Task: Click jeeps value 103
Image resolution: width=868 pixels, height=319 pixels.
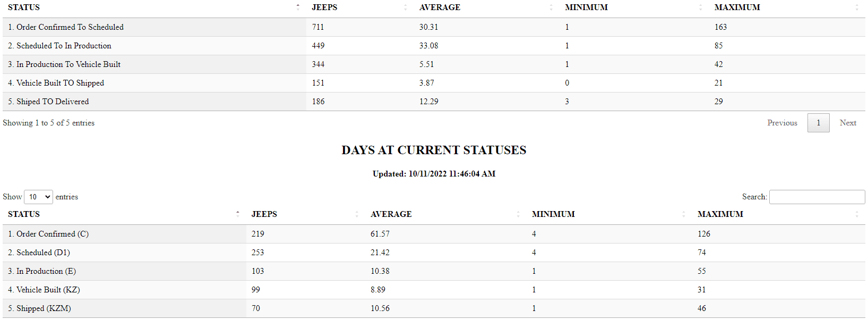Action: (x=257, y=271)
